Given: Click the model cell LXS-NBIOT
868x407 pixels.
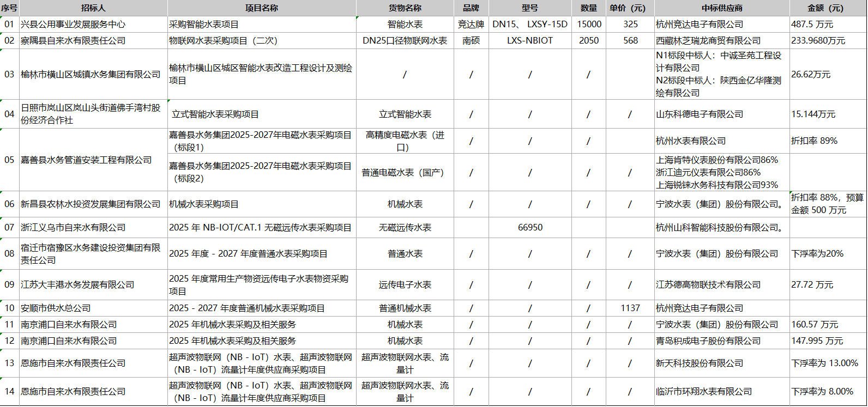Looking at the screenshot, I should 530,41.
